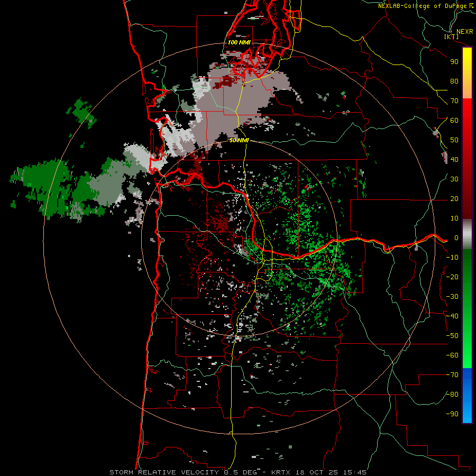This screenshot has width=476, height=476.
Task: Click the blue segment at the color bar's bottom
Action: coord(467,395)
